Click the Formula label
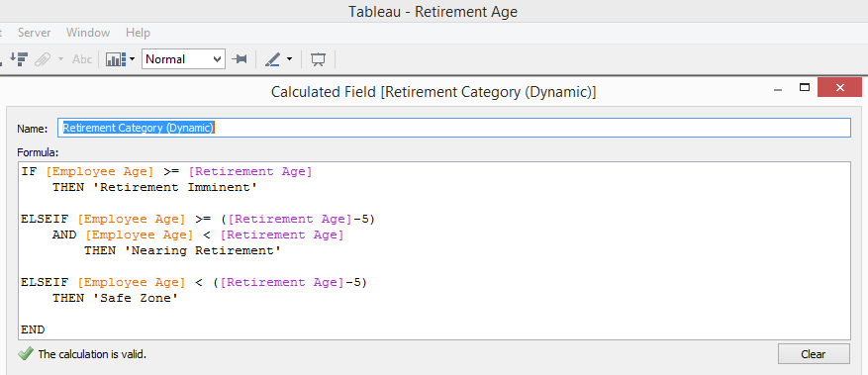The image size is (868, 375). [38, 152]
